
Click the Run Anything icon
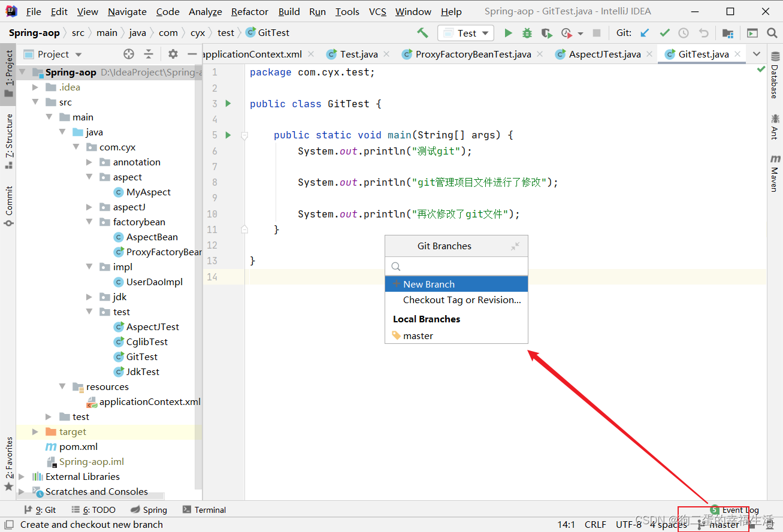coord(752,33)
